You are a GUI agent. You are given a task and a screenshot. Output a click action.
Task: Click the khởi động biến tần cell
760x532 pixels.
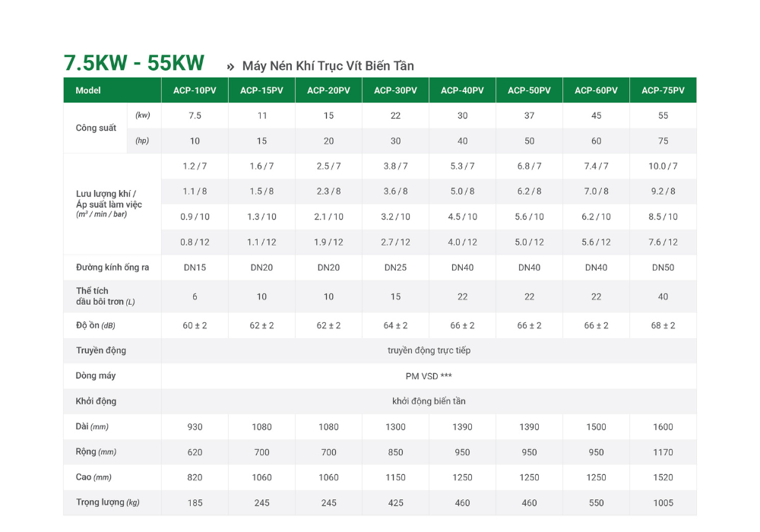pyautogui.click(x=429, y=401)
